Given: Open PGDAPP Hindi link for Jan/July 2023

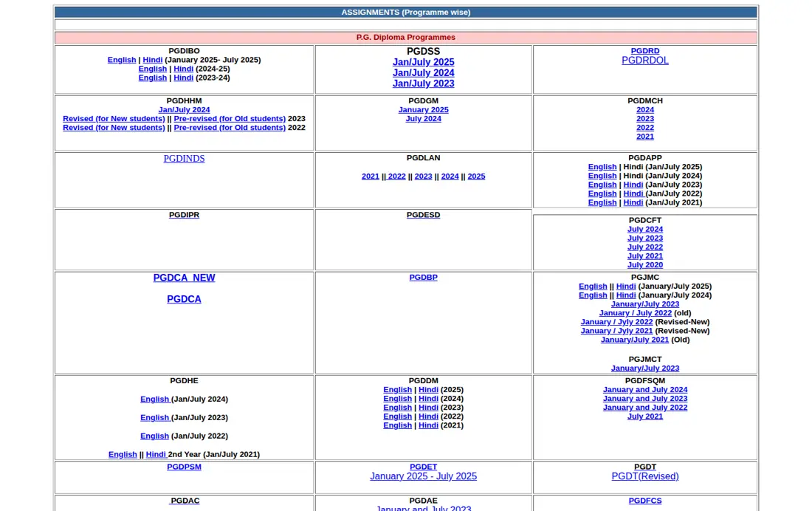Looking at the screenshot, I should coord(633,185).
